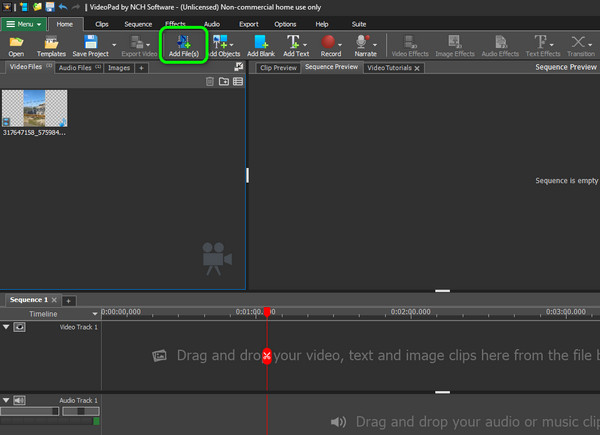
Task: Open the Suite ribbon tab
Action: click(x=359, y=24)
